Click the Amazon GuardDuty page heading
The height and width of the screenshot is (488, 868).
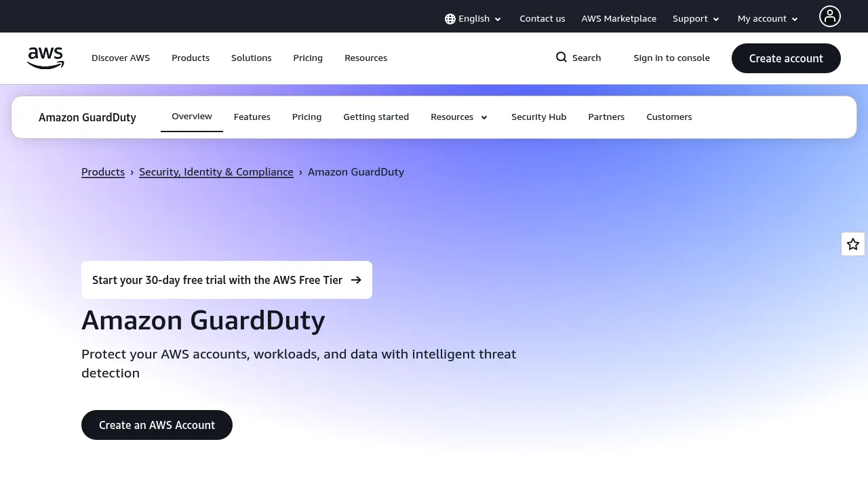pos(203,321)
